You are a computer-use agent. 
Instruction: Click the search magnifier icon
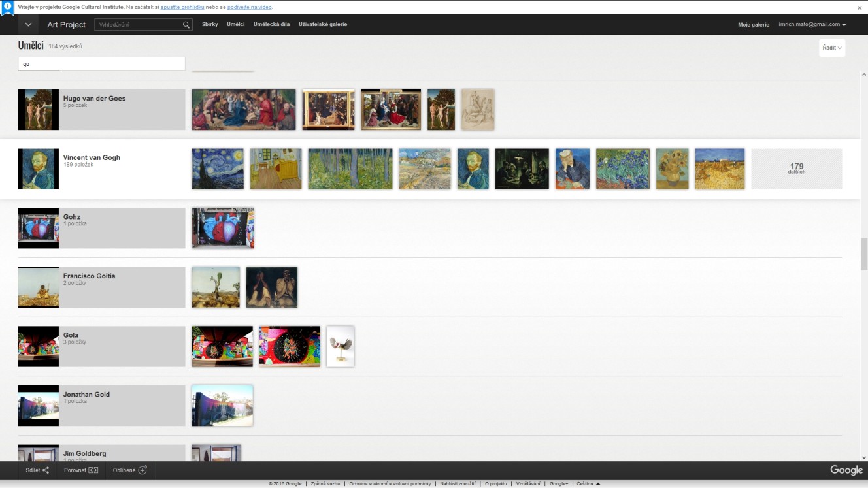(186, 25)
